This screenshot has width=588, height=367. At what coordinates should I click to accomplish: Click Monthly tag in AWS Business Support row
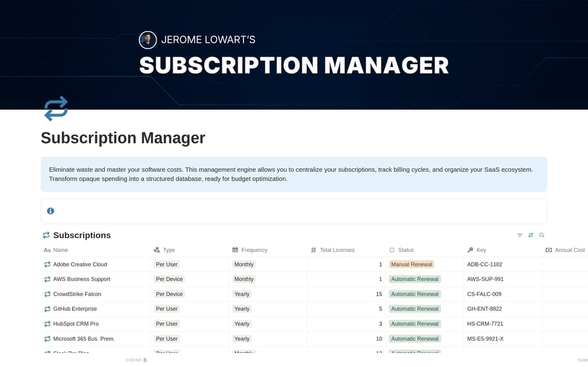244,279
